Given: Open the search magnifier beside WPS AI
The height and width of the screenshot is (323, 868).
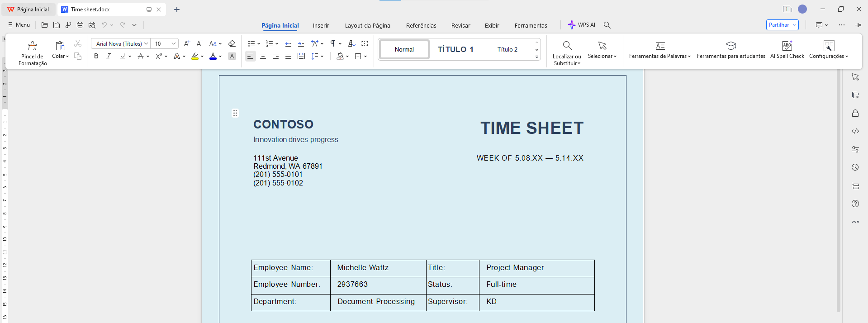Looking at the screenshot, I should tap(607, 25).
